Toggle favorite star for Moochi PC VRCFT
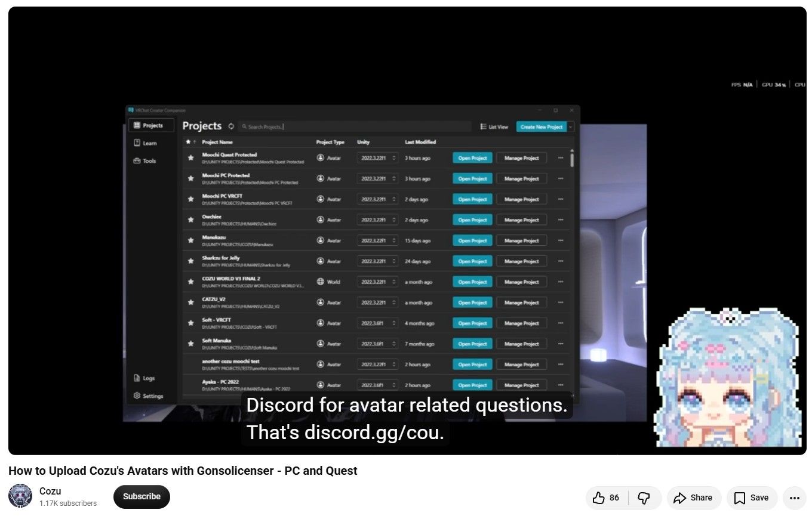Screen dimensions: 812x516 (191, 199)
